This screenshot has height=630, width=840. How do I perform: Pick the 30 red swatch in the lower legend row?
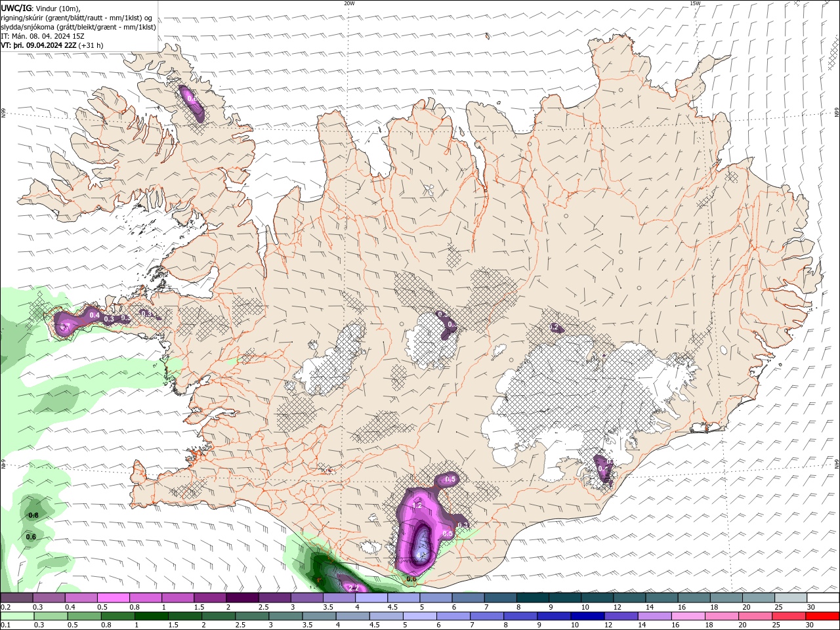tap(822, 616)
